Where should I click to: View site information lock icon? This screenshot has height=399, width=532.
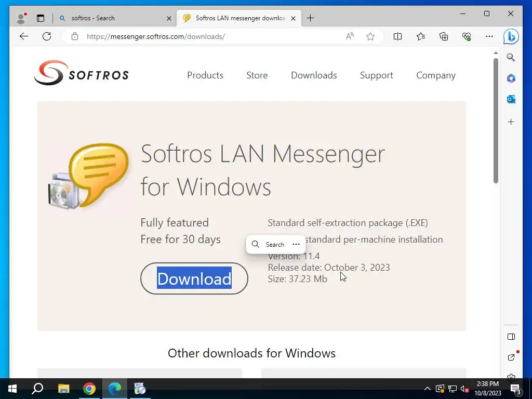point(75,36)
